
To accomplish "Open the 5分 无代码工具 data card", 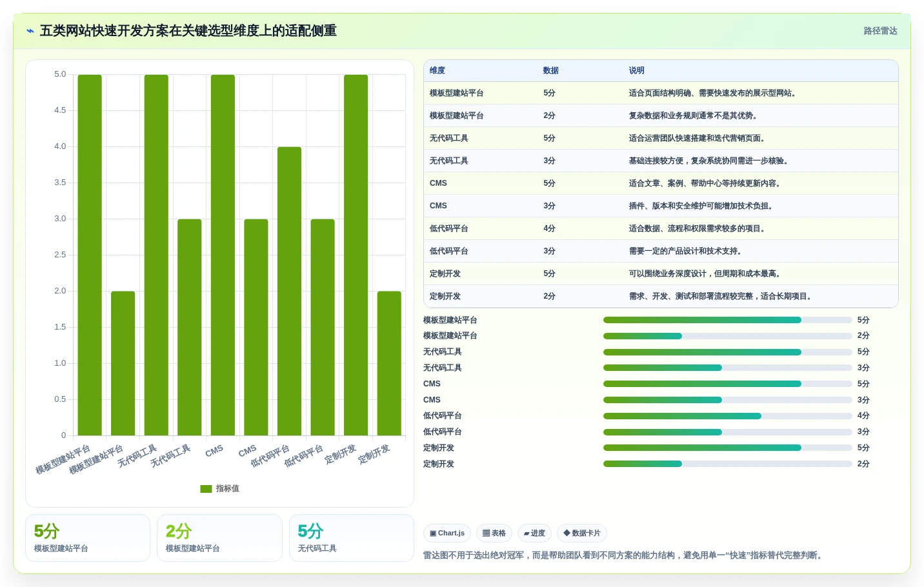I will tap(352, 538).
